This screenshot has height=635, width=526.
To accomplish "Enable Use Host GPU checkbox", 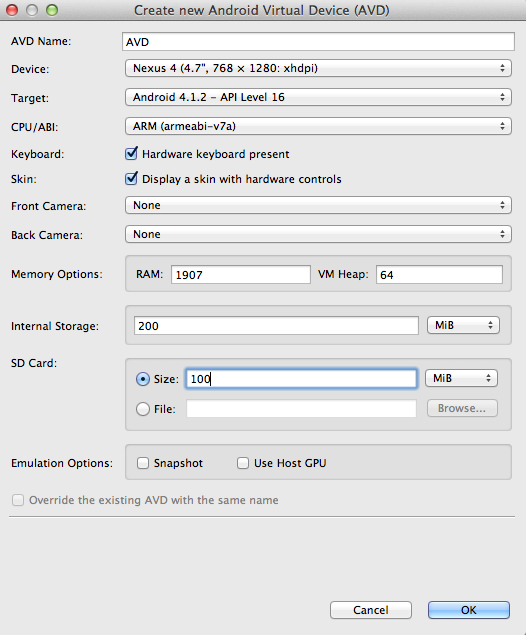I will point(243,463).
